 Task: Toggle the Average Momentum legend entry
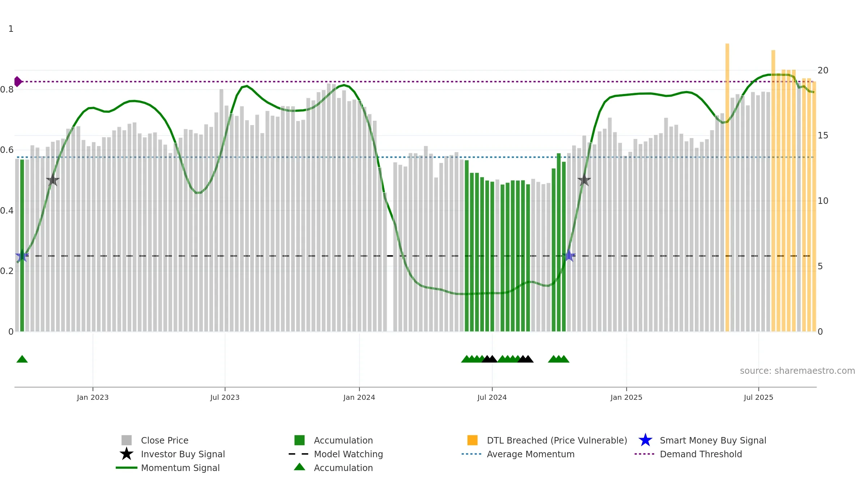(x=518, y=454)
